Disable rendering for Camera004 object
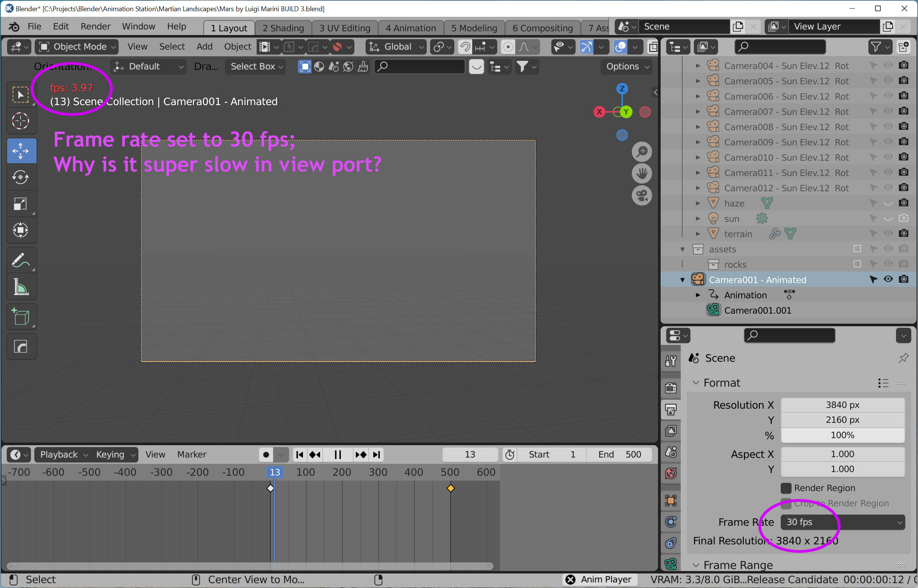This screenshot has height=588, width=918. [903, 65]
